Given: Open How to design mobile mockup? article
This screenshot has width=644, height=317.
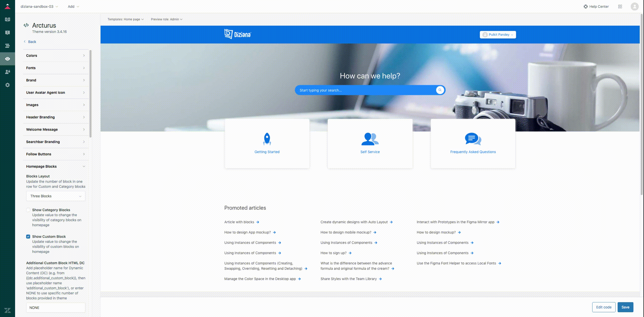Looking at the screenshot, I should point(346,232).
